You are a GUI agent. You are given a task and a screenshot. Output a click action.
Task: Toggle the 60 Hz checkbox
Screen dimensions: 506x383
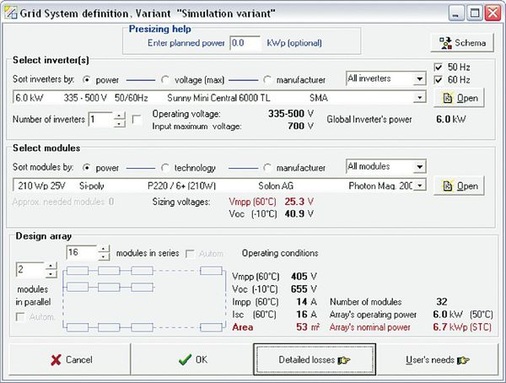[438, 80]
